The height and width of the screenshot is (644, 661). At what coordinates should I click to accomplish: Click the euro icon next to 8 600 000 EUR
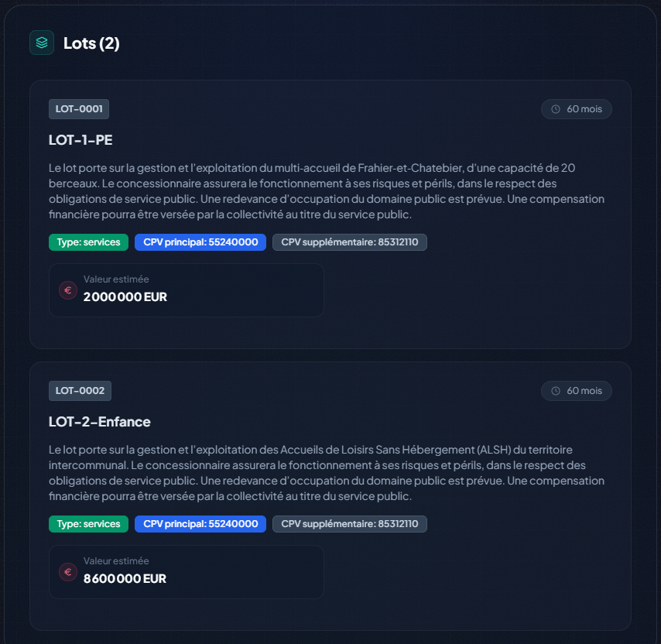[x=68, y=572]
